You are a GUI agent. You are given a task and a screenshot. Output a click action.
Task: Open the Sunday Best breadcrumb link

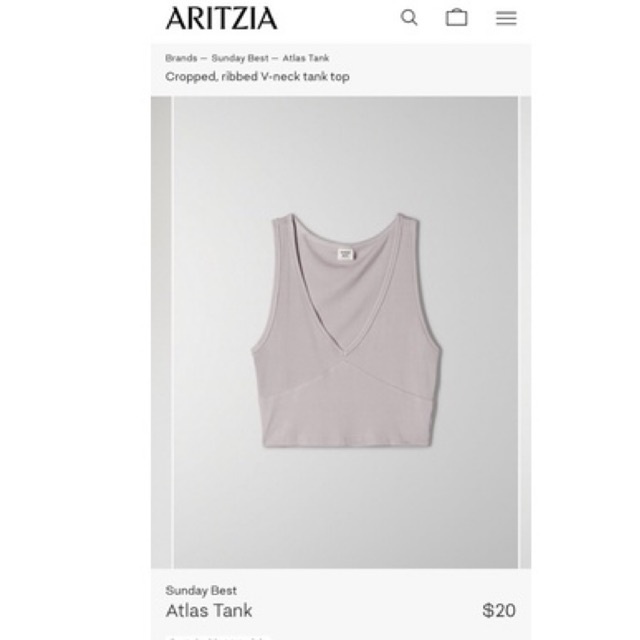[240, 58]
